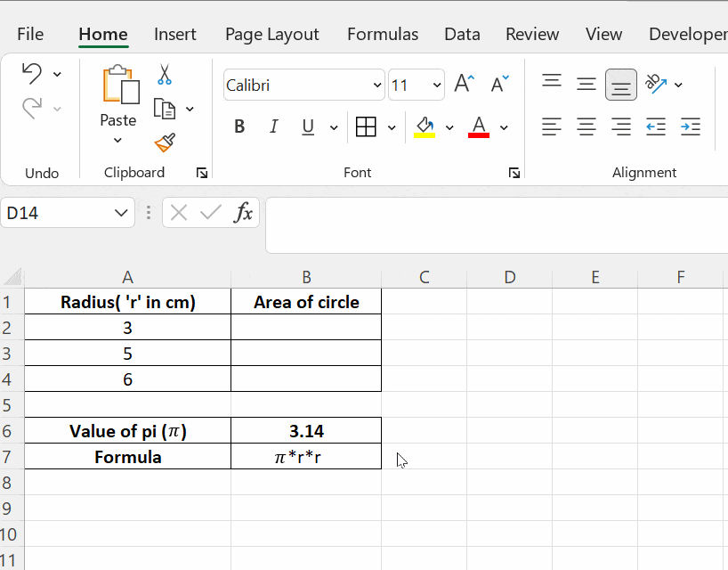Image resolution: width=728 pixels, height=570 pixels.
Task: Open the File menu
Action: click(29, 34)
